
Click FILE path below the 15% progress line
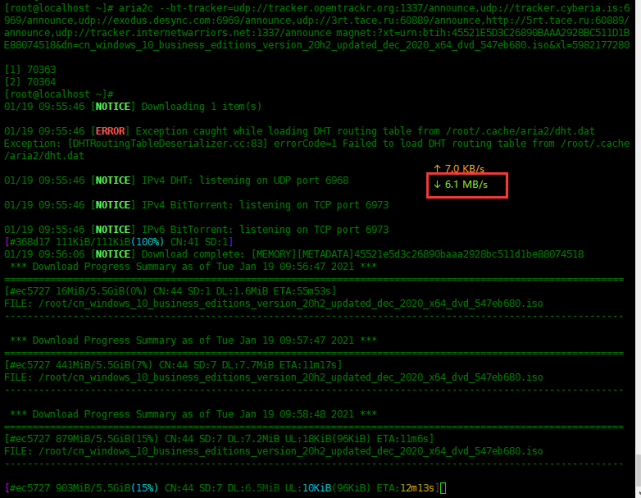[273, 451]
